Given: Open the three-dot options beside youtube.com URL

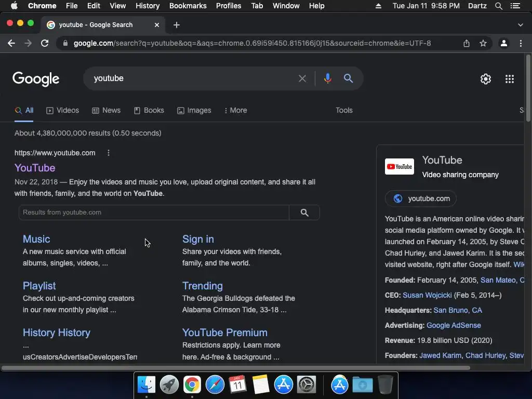Looking at the screenshot, I should click(109, 153).
